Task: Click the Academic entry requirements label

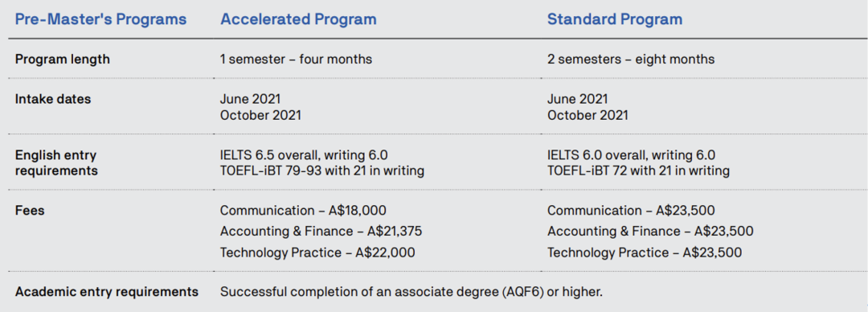Action: point(107,291)
